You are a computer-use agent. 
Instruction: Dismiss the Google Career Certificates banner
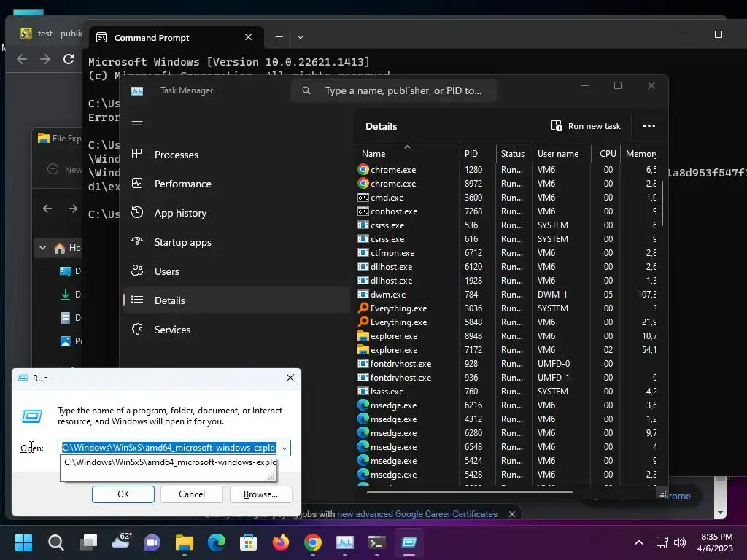click(x=511, y=514)
